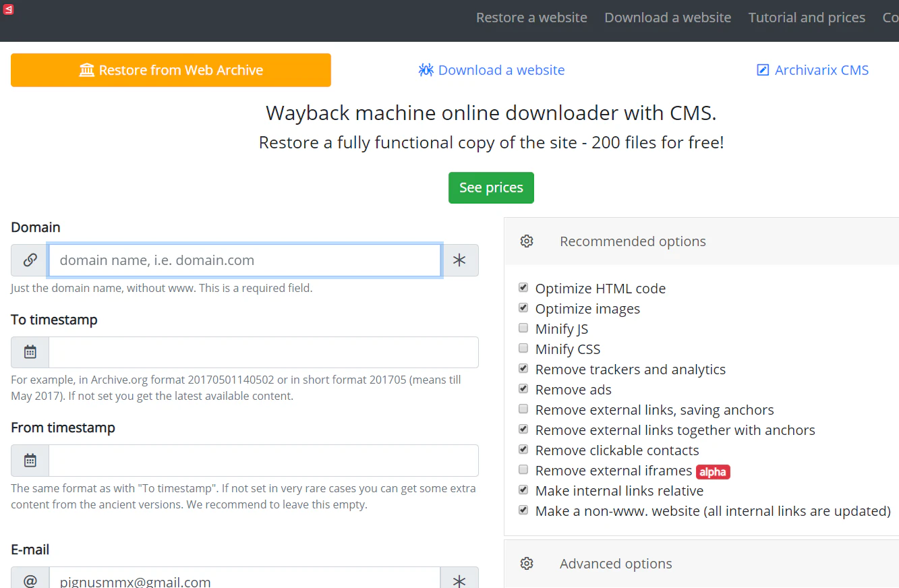Click the 'Domain' field label

click(x=36, y=227)
